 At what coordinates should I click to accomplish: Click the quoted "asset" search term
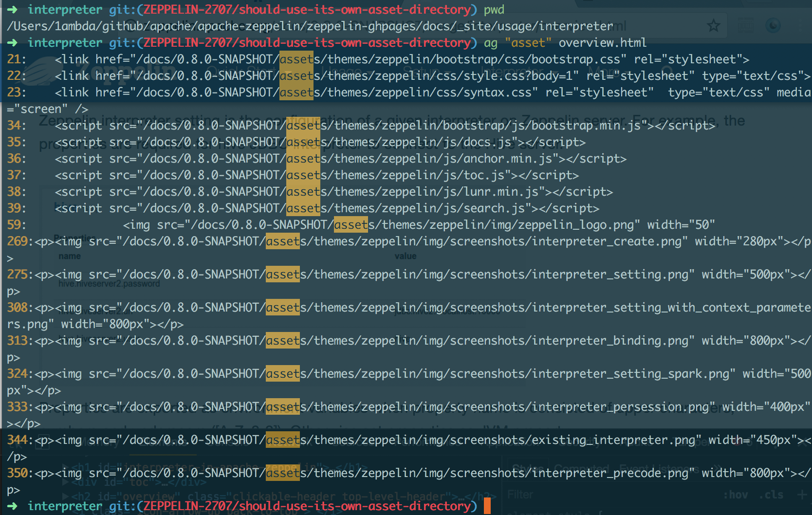click(528, 43)
